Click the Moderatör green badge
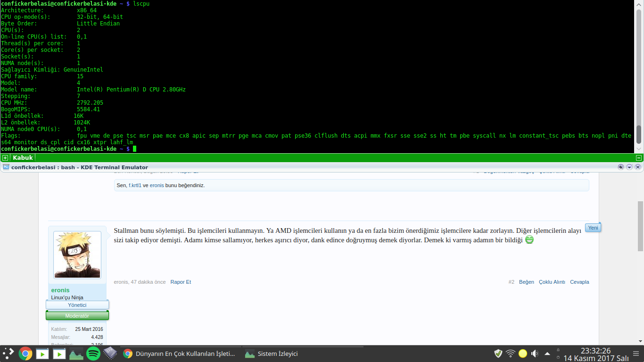 tap(77, 316)
